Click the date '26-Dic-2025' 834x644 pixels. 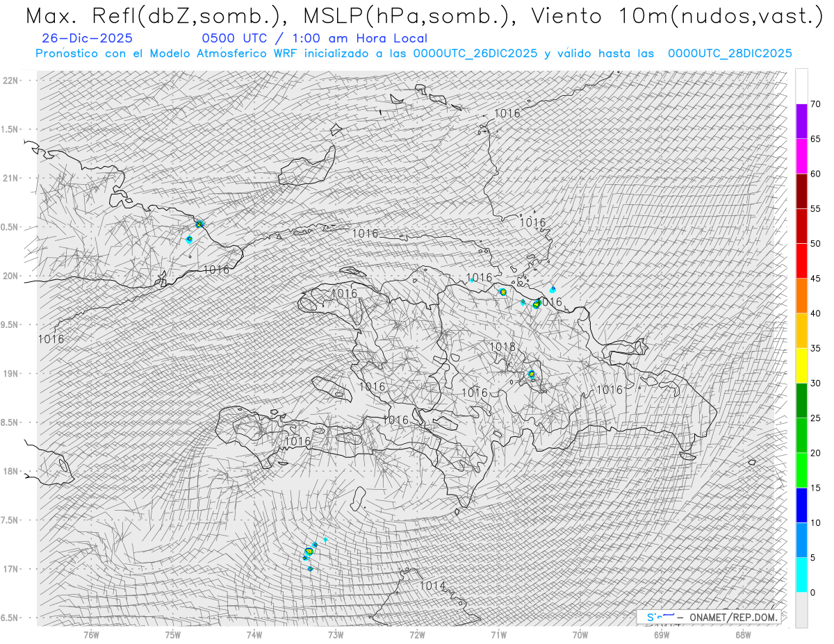[x=87, y=38]
